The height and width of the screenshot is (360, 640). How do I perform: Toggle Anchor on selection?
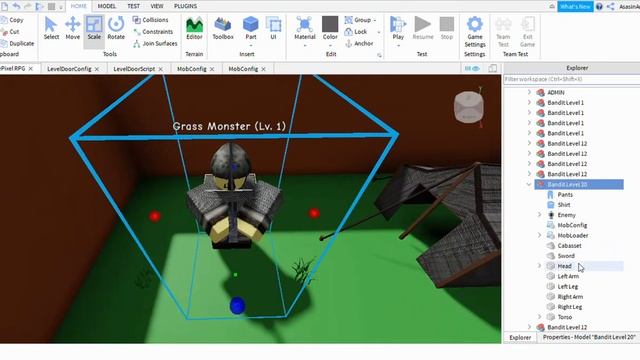pos(359,43)
